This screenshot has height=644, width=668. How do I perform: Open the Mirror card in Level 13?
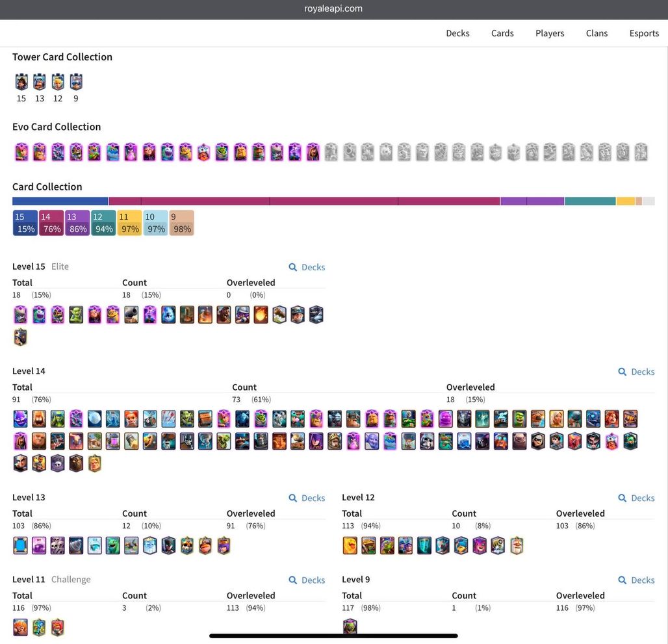point(20,546)
